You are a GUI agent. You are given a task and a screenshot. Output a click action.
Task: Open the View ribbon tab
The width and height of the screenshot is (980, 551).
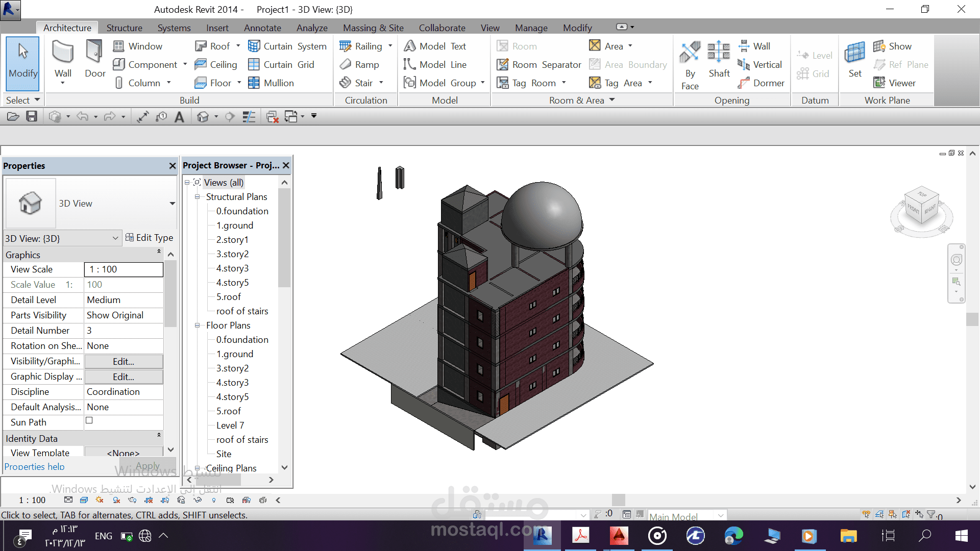(490, 28)
